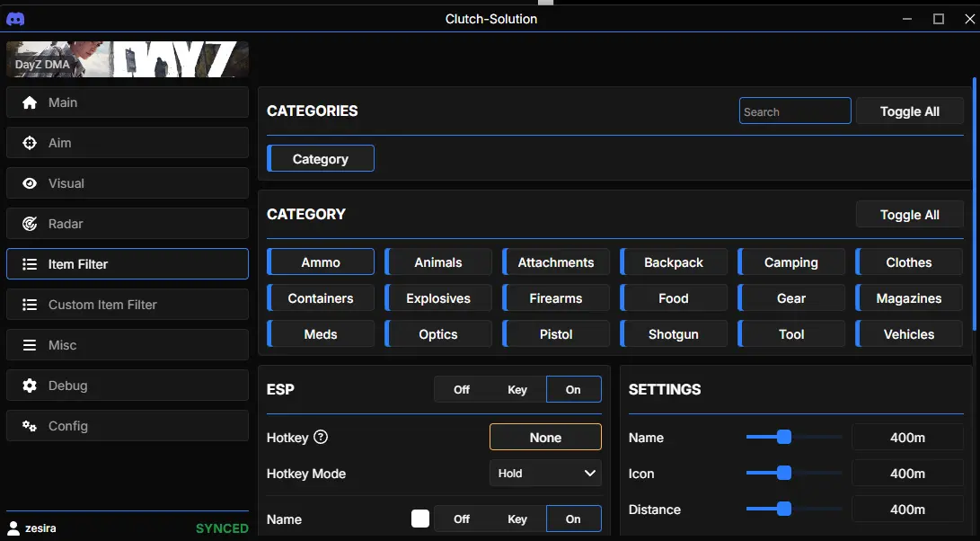Select the Aim crosshair icon
This screenshot has height=541, width=980.
tap(30, 143)
